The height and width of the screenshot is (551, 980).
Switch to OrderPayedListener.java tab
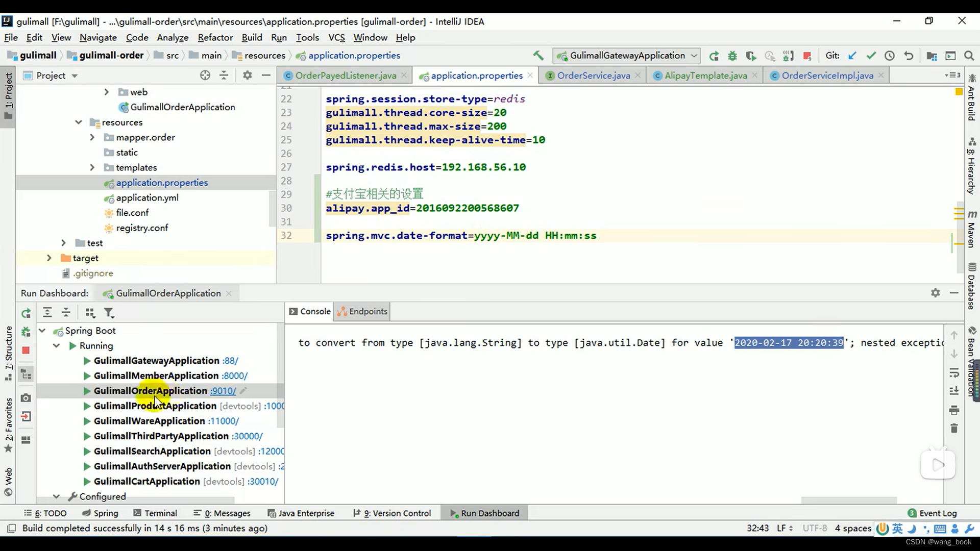click(346, 76)
